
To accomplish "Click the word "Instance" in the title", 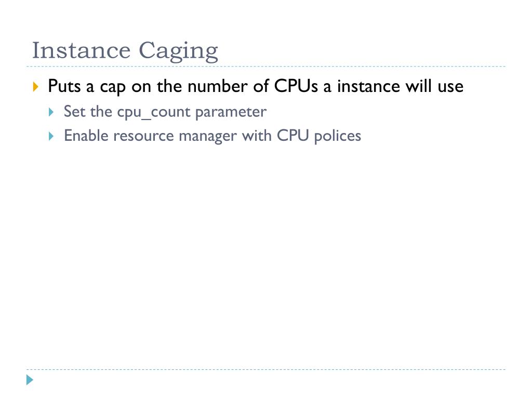I will (x=81, y=50).
